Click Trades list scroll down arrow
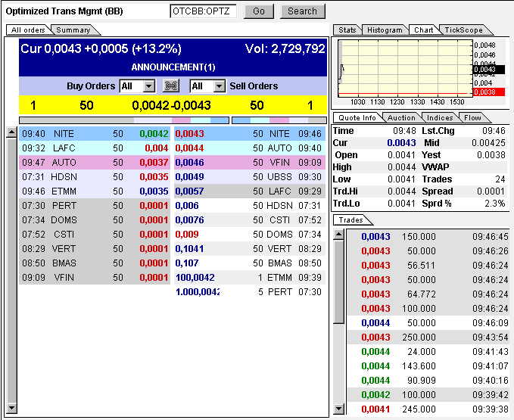 (x=338, y=409)
